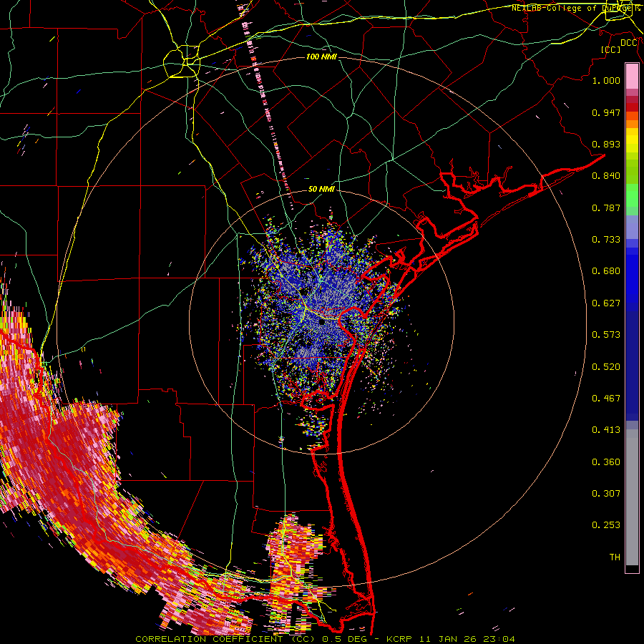Click the "50 NMI" range ring label
Image resolution: width=644 pixels, height=644 pixels.
click(x=321, y=189)
